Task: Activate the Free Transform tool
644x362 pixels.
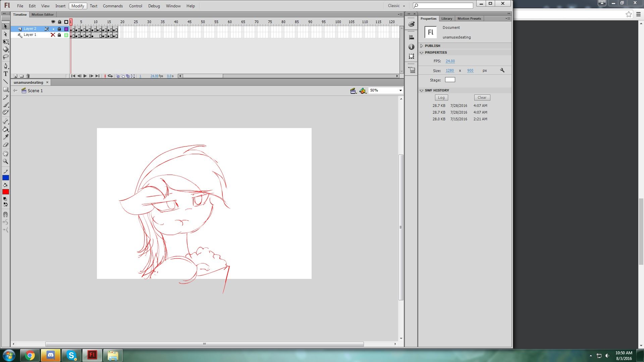Action: pyautogui.click(x=6, y=42)
